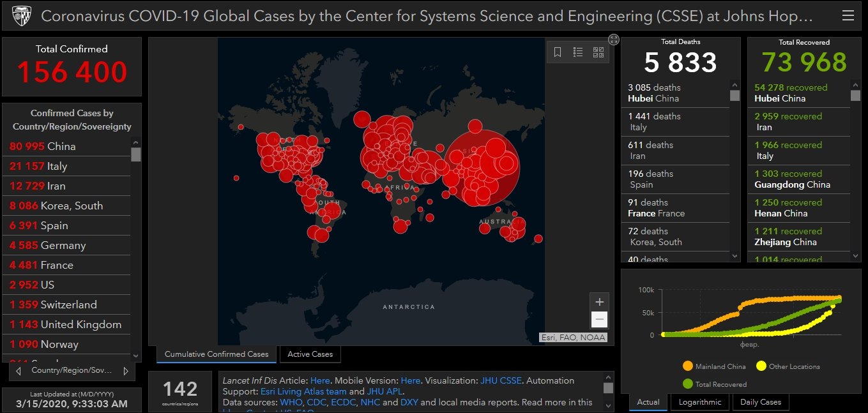Viewport: 868px width, 413px height.
Task: Click the Total Deaths list scrollbar thumb
Action: (735, 95)
